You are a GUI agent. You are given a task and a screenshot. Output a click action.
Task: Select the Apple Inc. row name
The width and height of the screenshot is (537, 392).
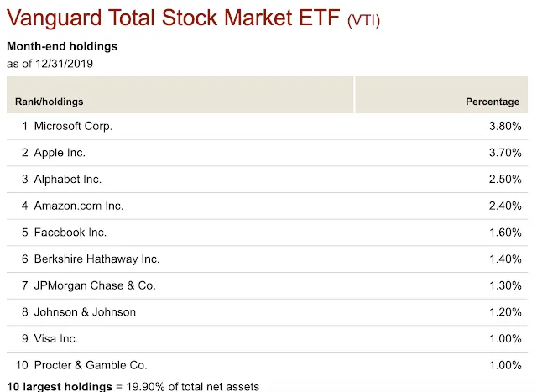pos(60,153)
